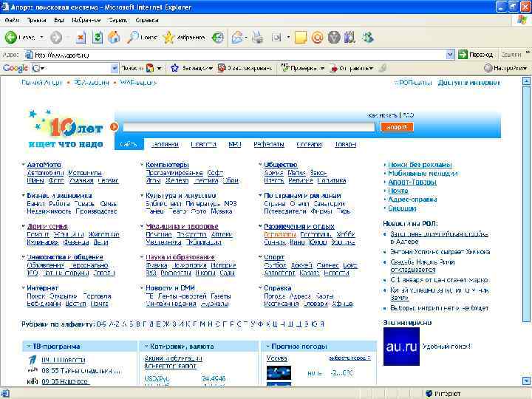The image size is (532, 399).
Task: Open the PDA-версия link
Action: pyautogui.click(x=91, y=83)
